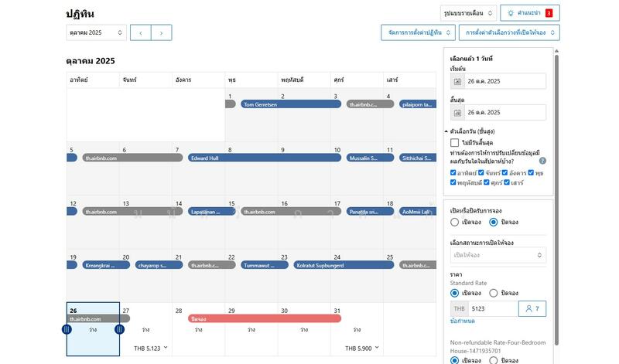Go to previous month arrow
This screenshot has width=619, height=364.
140,32
